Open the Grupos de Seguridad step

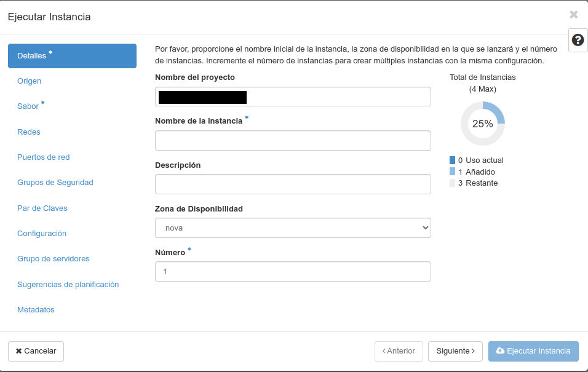[55, 182]
